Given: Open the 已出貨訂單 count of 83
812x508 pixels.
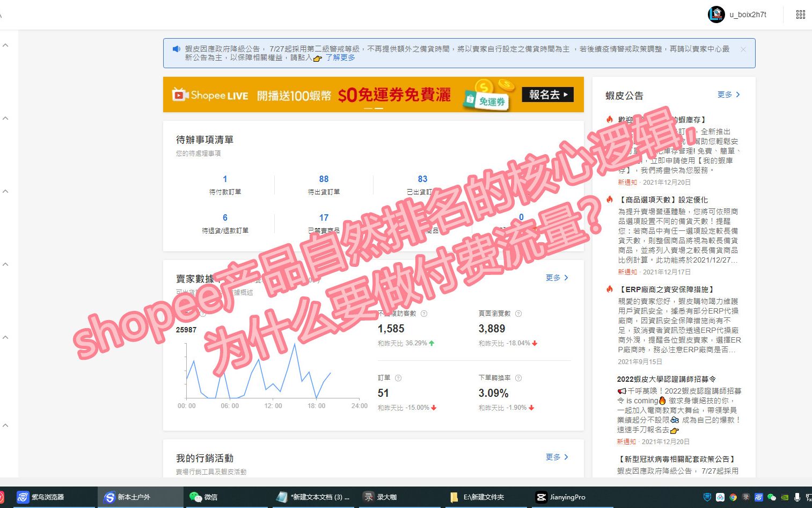Looking at the screenshot, I should click(x=423, y=179).
